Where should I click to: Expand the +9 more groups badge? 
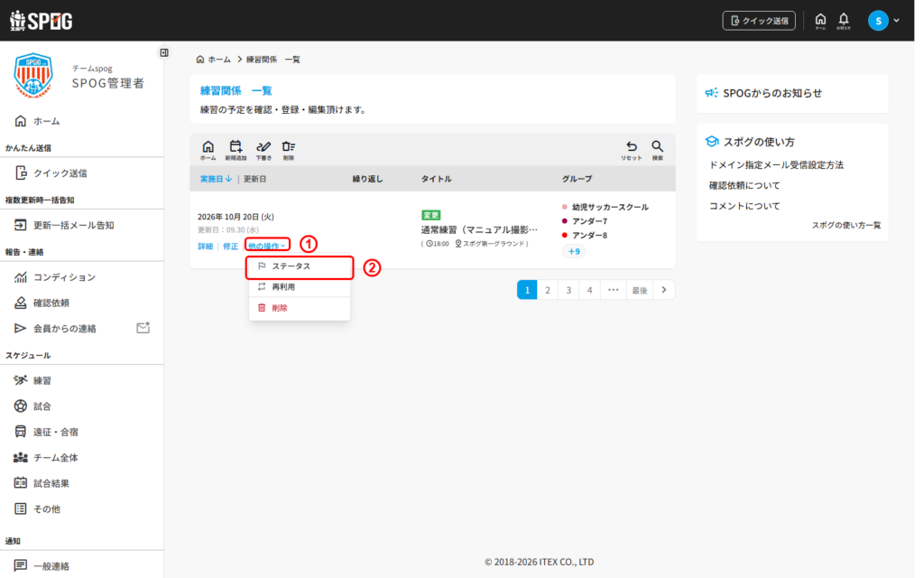pyautogui.click(x=574, y=251)
